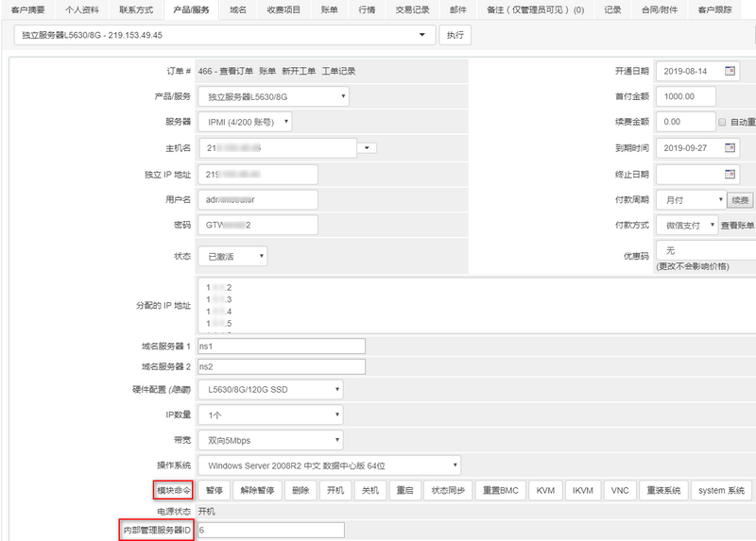Click the 续费 button

740,200
